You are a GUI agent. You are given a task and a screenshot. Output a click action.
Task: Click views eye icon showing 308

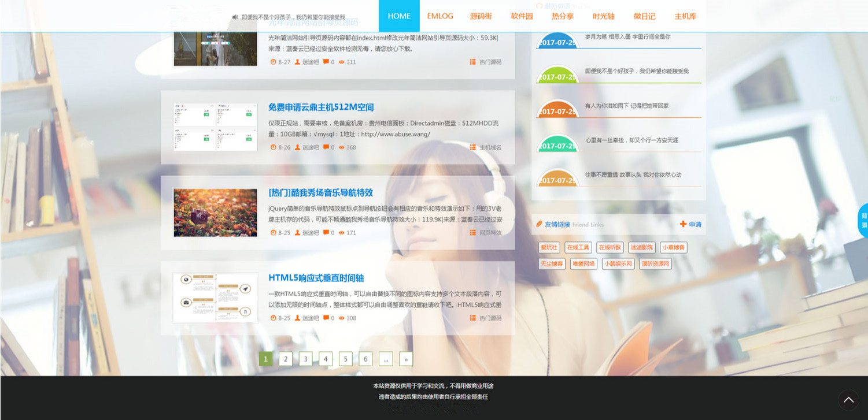click(x=341, y=318)
